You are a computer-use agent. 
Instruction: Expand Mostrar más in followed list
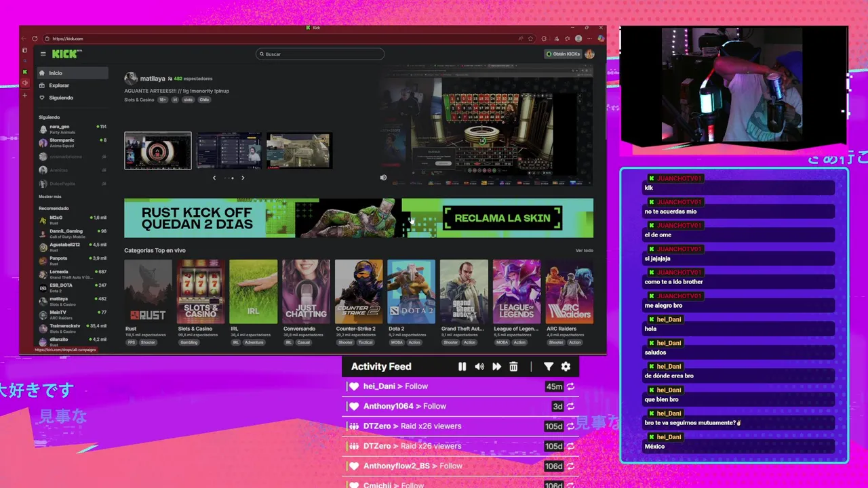click(x=50, y=197)
